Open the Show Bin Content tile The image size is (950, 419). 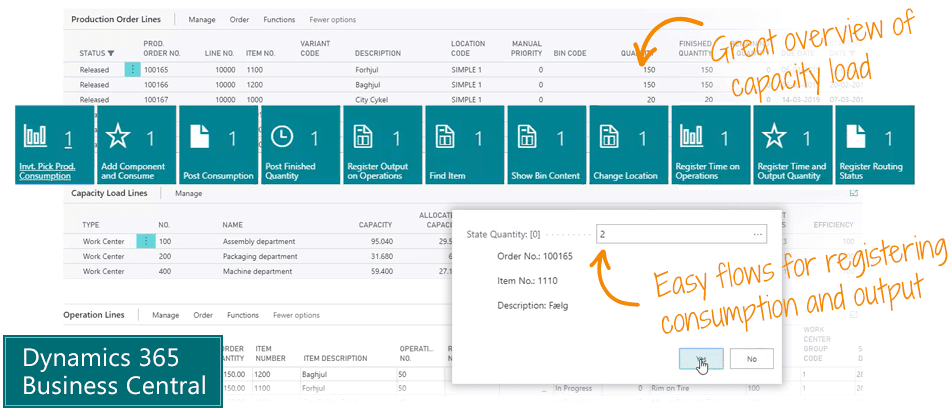[546, 145]
